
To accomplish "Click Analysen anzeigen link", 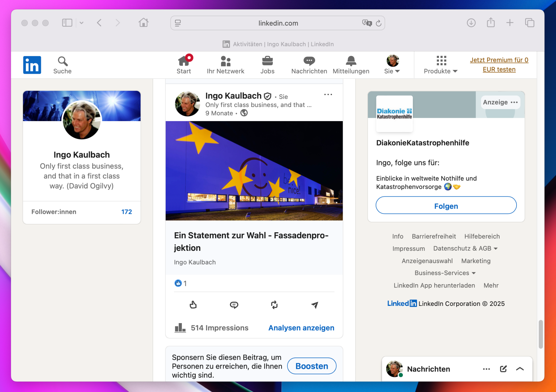I will [x=301, y=328].
